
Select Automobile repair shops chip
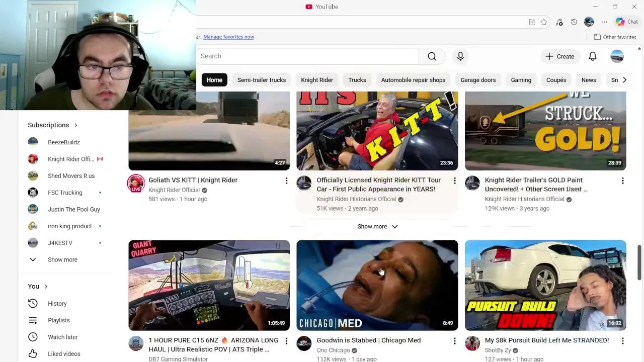[413, 80]
